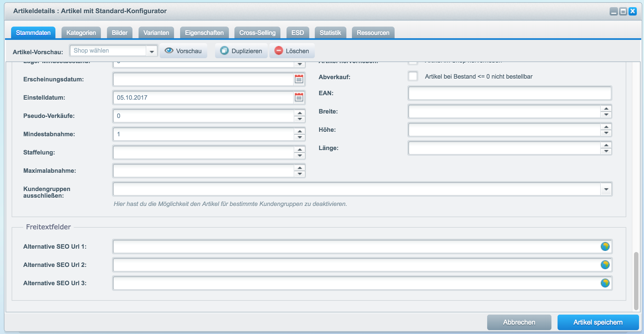Decrease Breite with down arrow
Screen dimensions: 644x334
(606, 115)
